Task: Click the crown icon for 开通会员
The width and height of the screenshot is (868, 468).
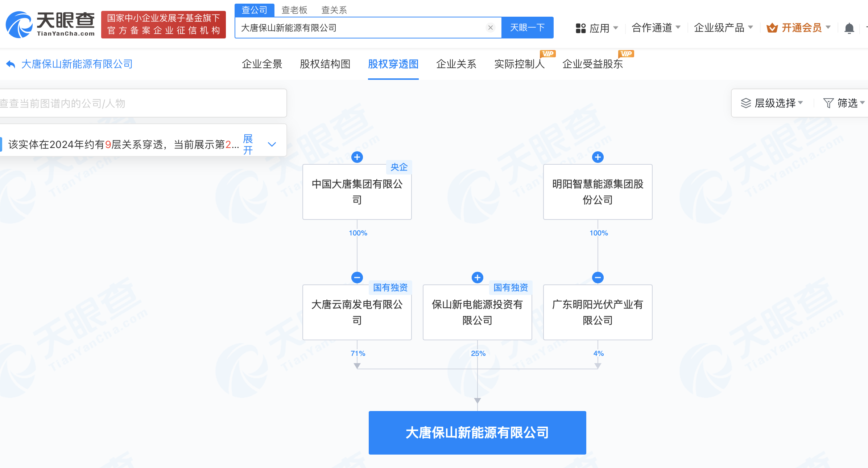Action: [x=772, y=28]
